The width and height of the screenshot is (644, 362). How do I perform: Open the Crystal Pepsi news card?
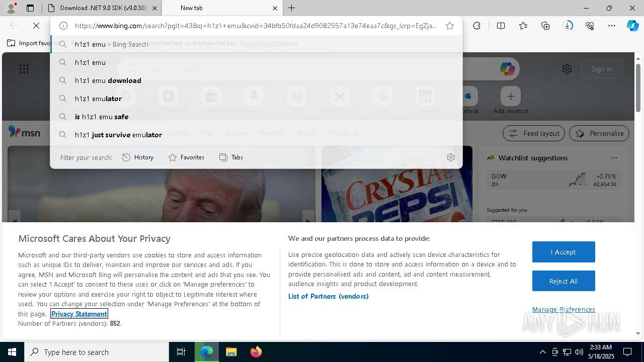397,184
